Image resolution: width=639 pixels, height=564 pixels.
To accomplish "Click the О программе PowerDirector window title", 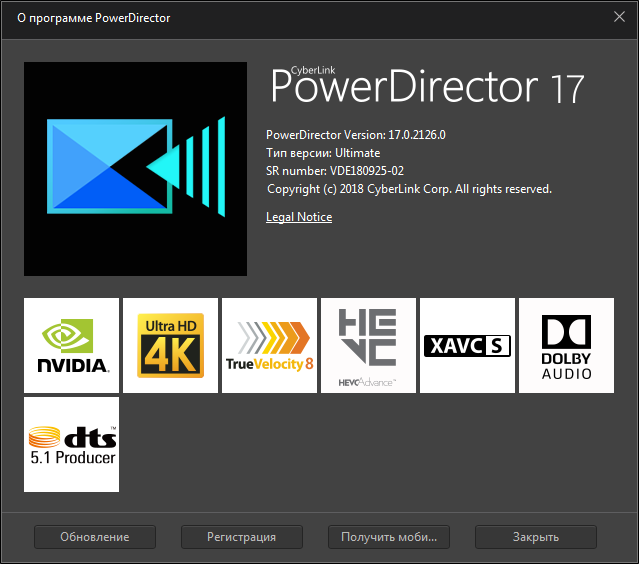I will [94, 19].
